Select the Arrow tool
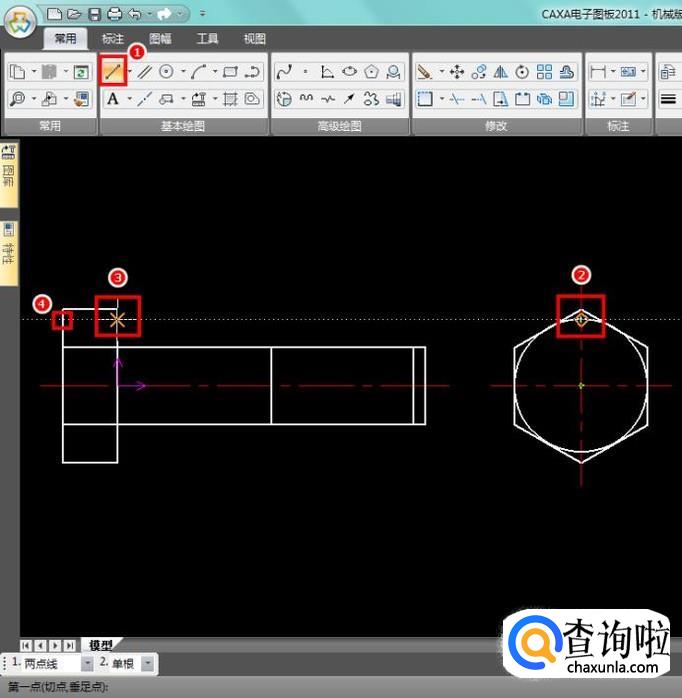The width and height of the screenshot is (682, 698). pos(349,99)
